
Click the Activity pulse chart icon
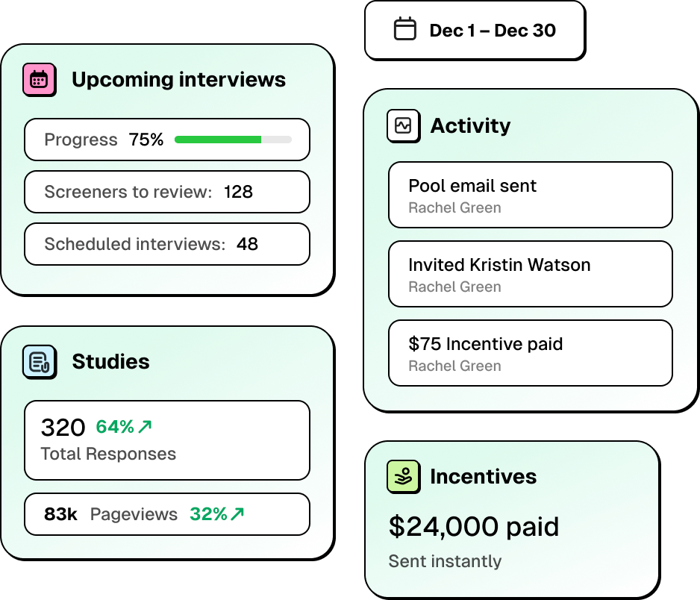tap(403, 125)
